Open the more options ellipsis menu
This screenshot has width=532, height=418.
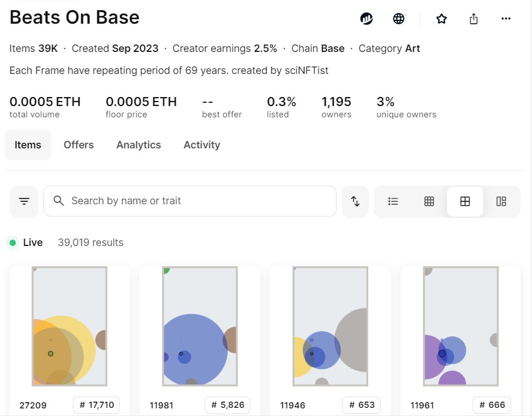click(505, 18)
